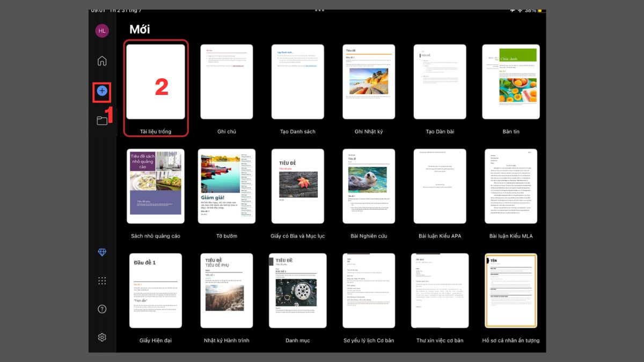Choose the Sách nhỏ quảng cáo template

[x=156, y=186]
